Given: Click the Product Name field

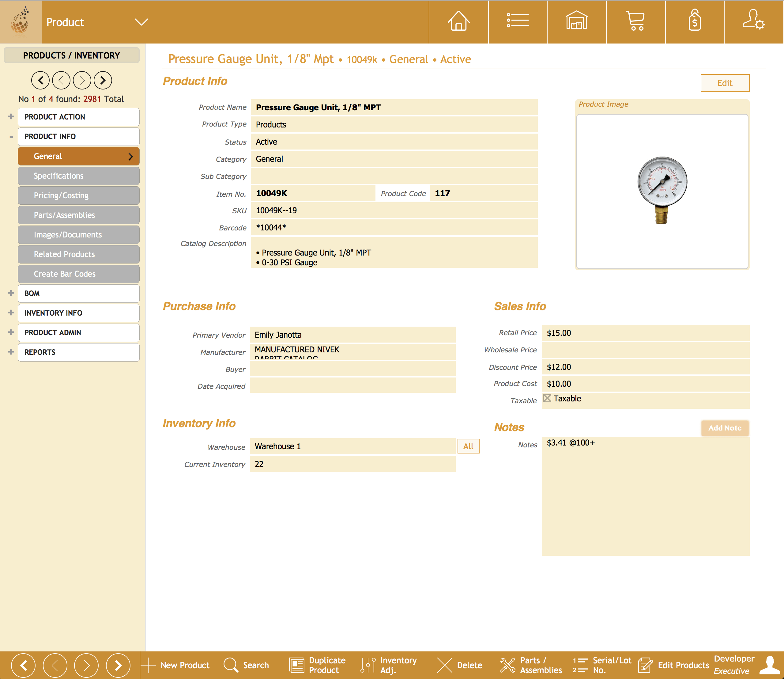Looking at the screenshot, I should [x=394, y=107].
